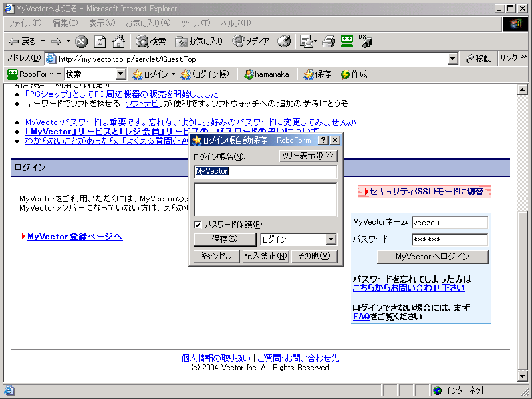Expand tree view with ツリー表示 button
This screenshot has height=399, width=532.
click(x=308, y=156)
